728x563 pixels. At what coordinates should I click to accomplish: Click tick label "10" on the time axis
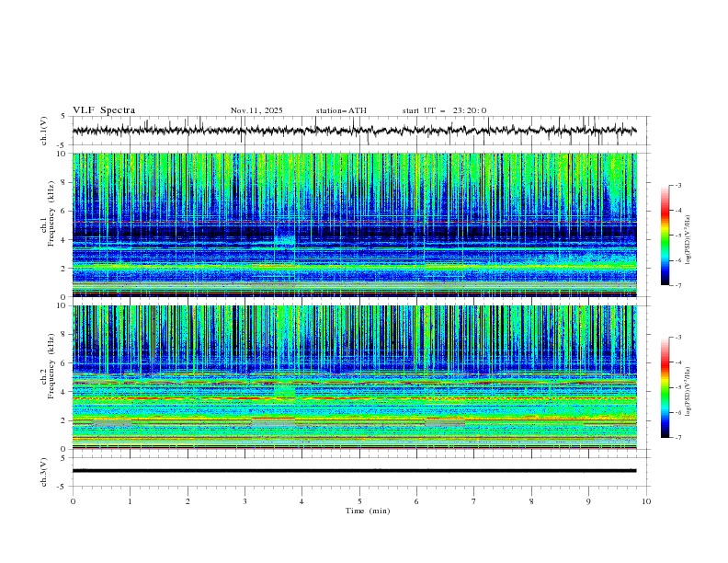646,501
